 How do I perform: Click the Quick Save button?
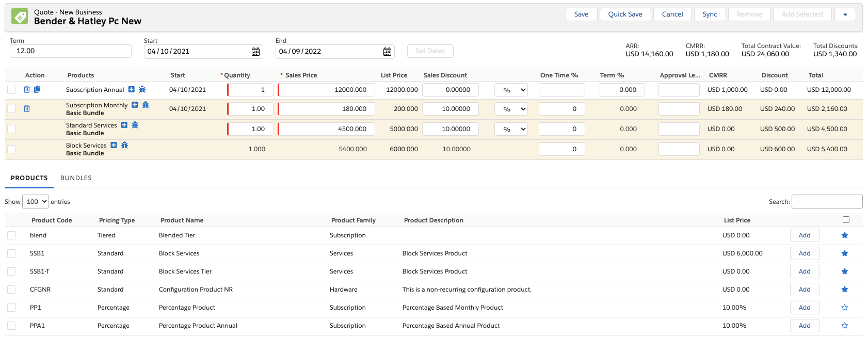[625, 14]
